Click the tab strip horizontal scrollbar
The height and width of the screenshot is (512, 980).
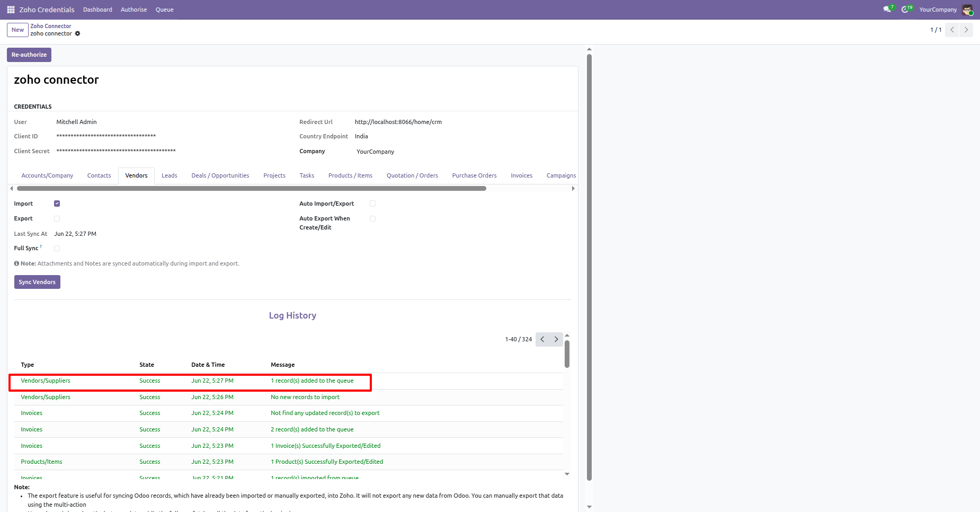[x=252, y=188]
